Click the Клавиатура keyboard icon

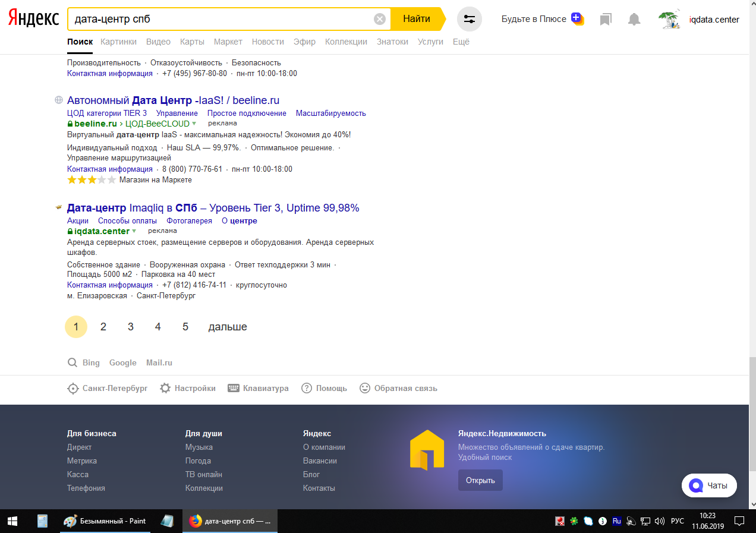pyautogui.click(x=234, y=388)
